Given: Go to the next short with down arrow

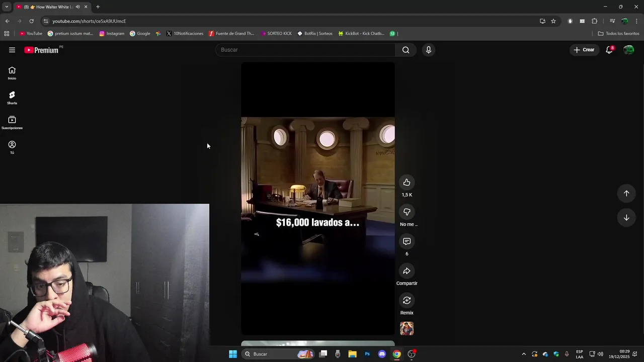Looking at the screenshot, I should [626, 218].
